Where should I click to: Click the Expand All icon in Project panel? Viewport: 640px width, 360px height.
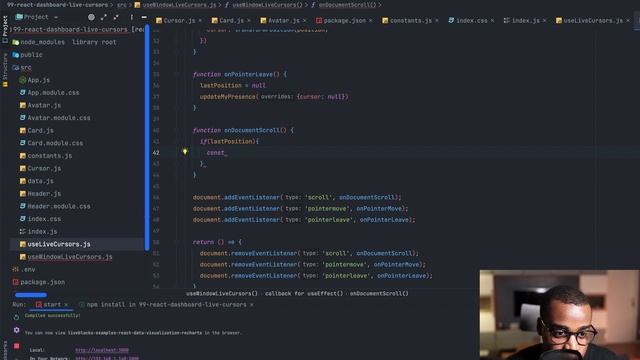[104, 17]
